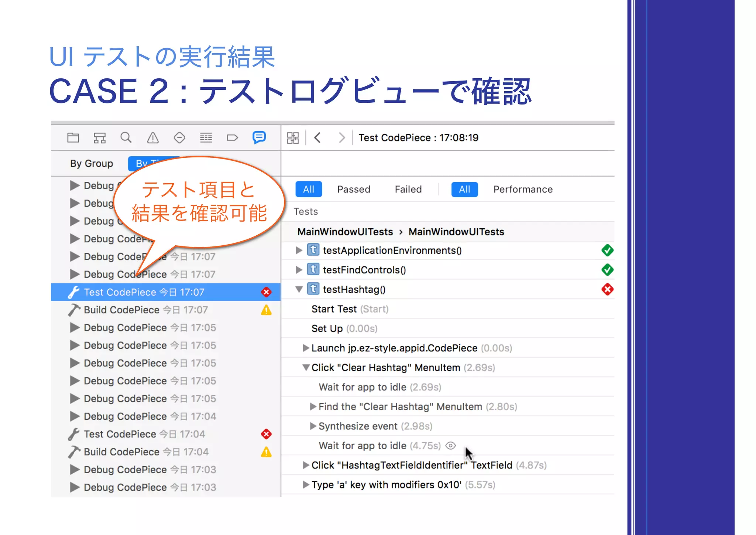Select the second All filter beside Performance
Viewport: 756px width, 535px height.
[x=464, y=189]
